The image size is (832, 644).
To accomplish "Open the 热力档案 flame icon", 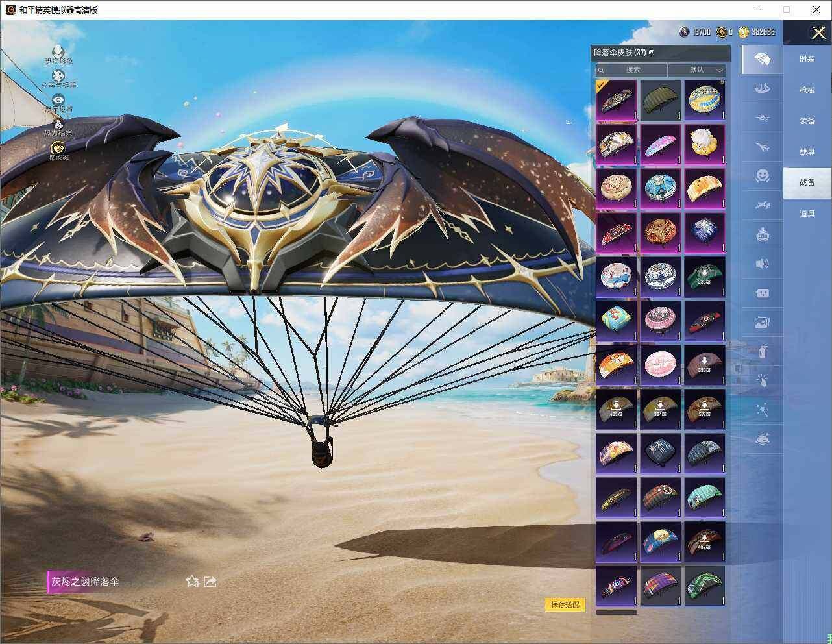I will pos(58,123).
